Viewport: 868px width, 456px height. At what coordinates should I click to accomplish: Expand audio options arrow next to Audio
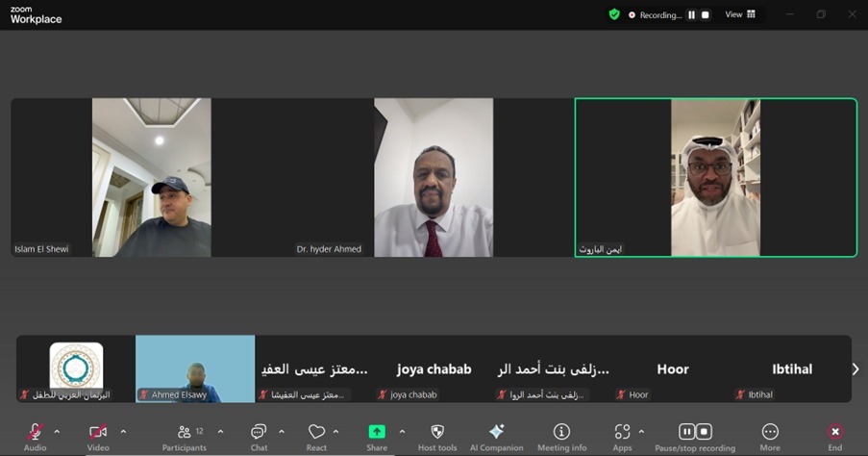pos(57,432)
